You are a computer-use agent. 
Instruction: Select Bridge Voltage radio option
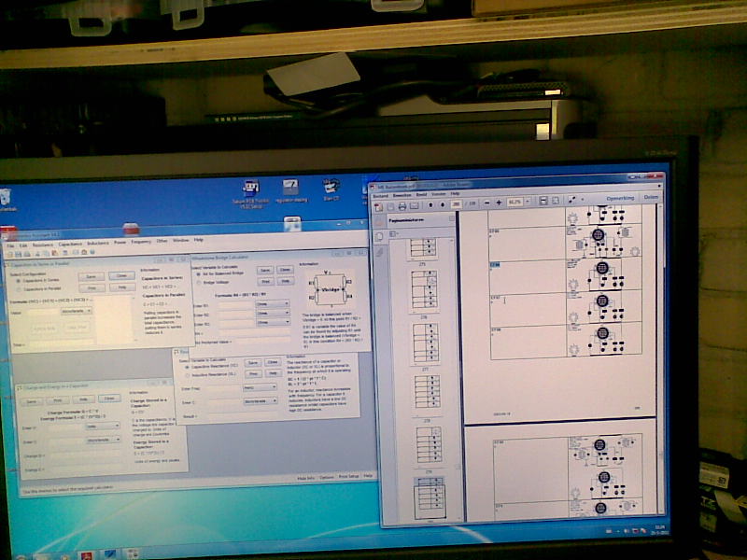199,283
